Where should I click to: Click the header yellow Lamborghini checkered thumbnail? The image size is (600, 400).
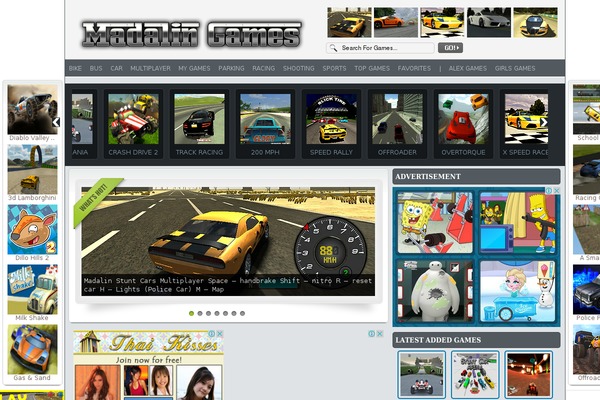(x=442, y=23)
